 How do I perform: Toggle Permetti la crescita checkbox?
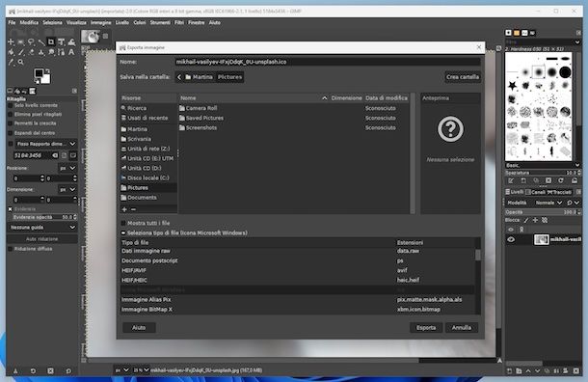click(11, 123)
